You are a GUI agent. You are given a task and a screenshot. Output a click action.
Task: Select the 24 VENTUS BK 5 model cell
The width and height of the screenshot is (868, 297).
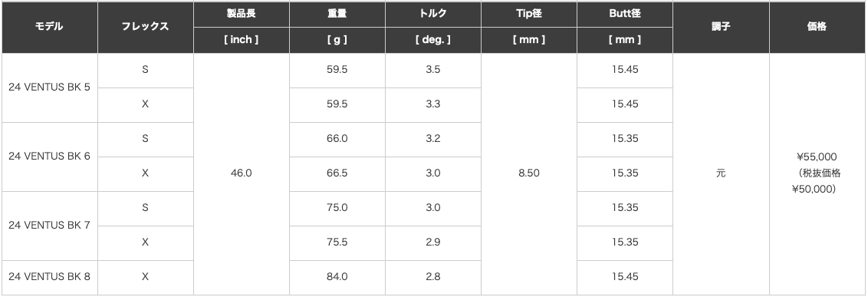pyautogui.click(x=49, y=87)
